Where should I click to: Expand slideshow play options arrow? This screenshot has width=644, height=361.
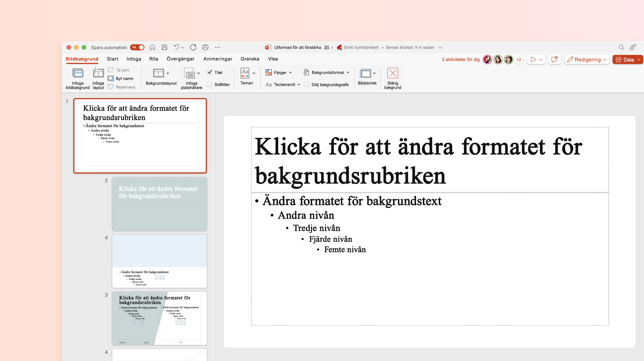(x=541, y=60)
